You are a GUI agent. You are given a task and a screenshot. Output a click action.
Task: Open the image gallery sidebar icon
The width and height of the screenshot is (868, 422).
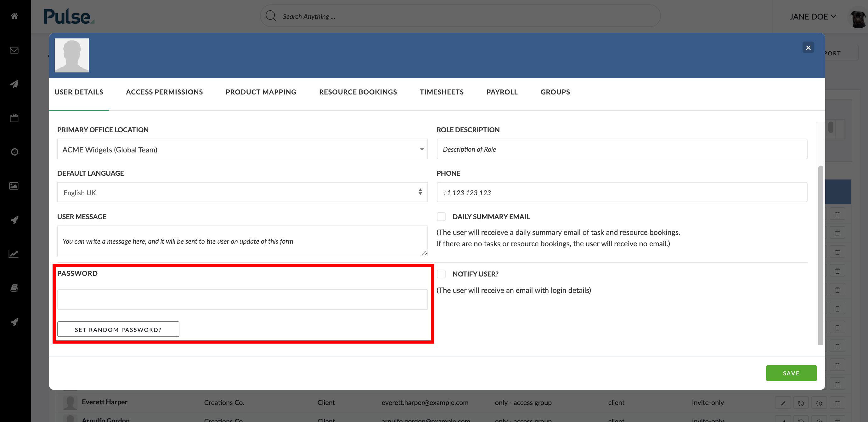pos(14,186)
